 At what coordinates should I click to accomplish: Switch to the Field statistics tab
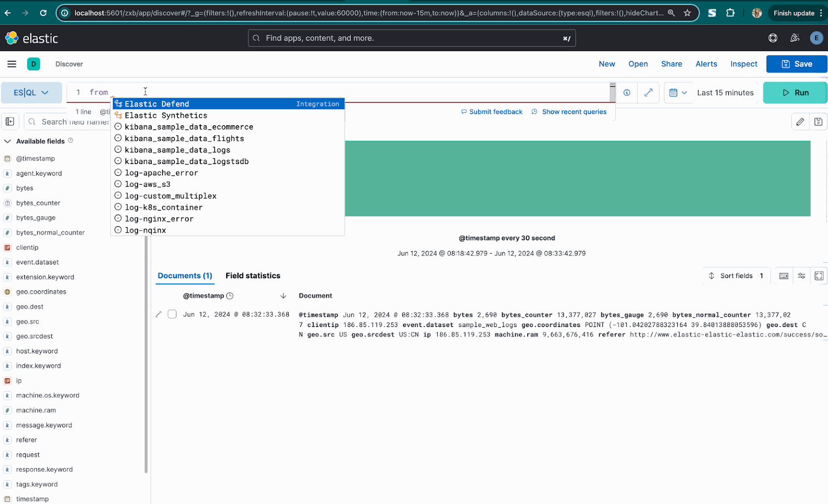click(253, 276)
